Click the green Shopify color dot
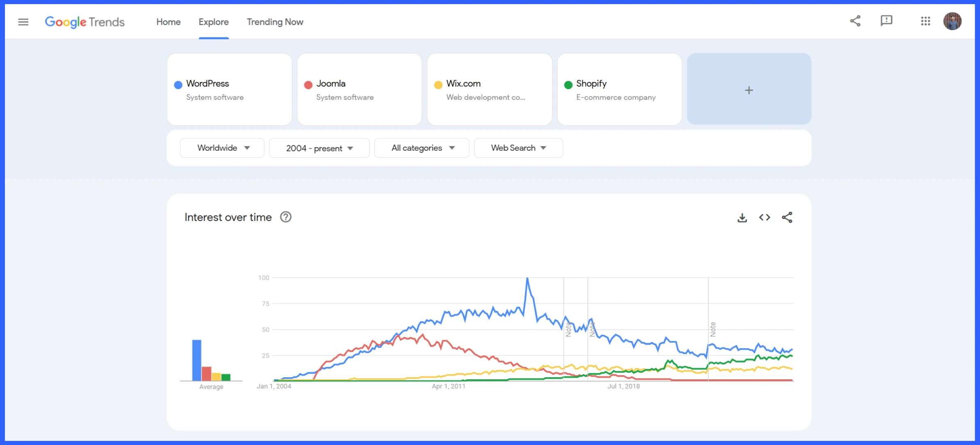 [x=568, y=85]
